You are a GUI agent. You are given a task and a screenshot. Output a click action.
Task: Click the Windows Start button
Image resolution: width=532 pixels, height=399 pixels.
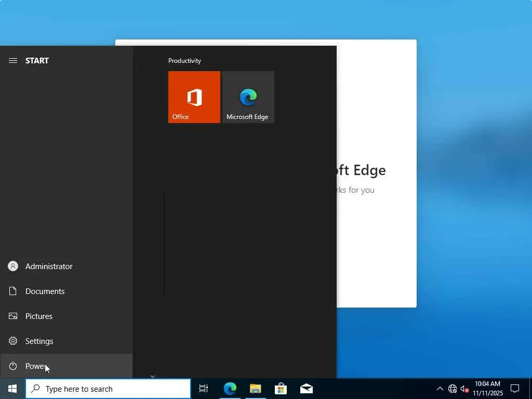point(12,389)
